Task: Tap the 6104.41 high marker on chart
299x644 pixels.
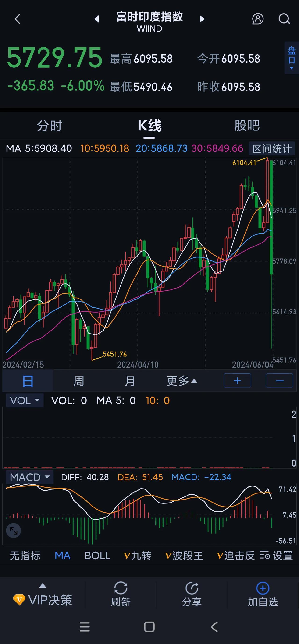Action: [x=244, y=163]
